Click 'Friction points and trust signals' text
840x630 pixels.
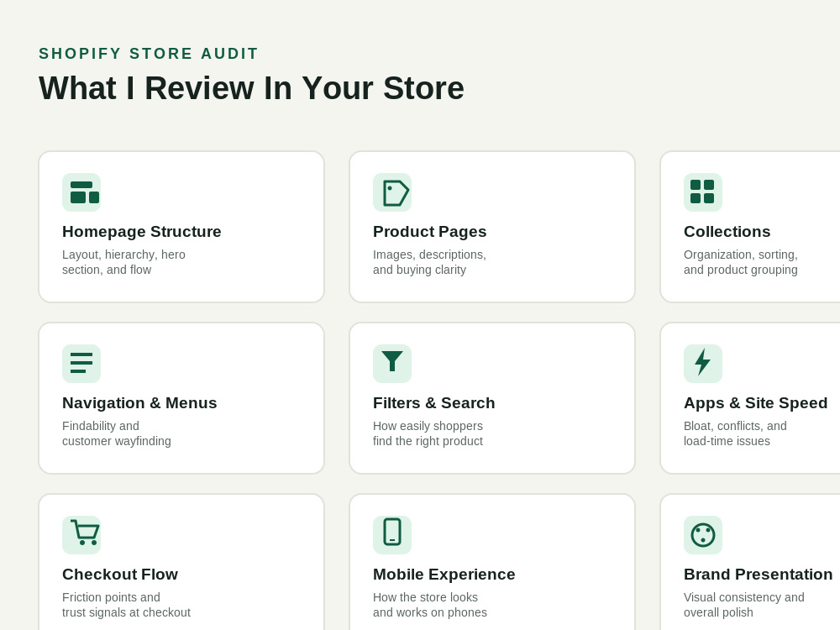(127, 605)
